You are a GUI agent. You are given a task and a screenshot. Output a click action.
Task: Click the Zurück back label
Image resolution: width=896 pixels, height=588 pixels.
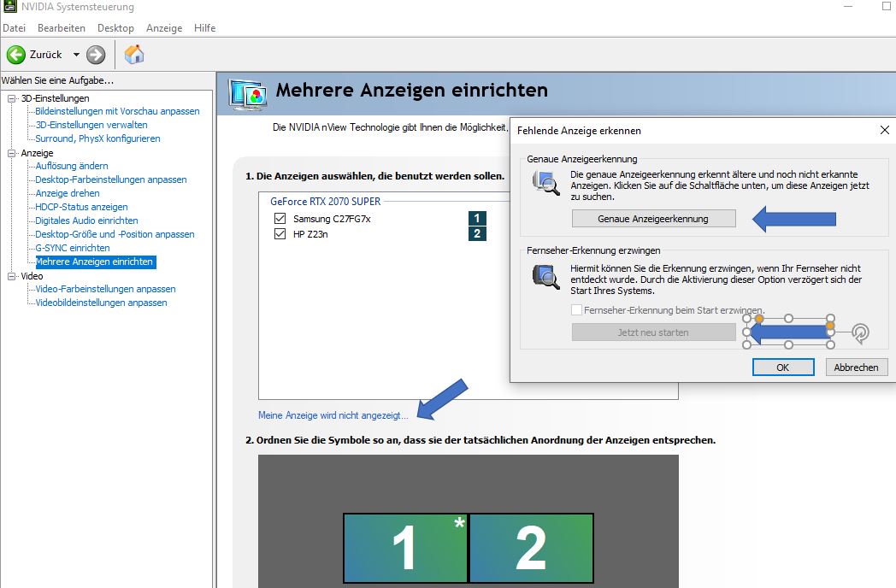click(x=45, y=55)
